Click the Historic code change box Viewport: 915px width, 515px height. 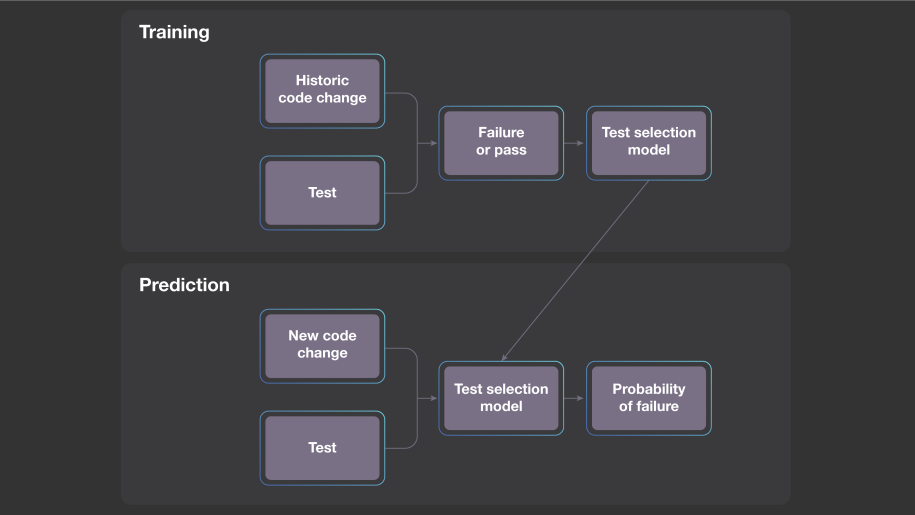(322, 90)
